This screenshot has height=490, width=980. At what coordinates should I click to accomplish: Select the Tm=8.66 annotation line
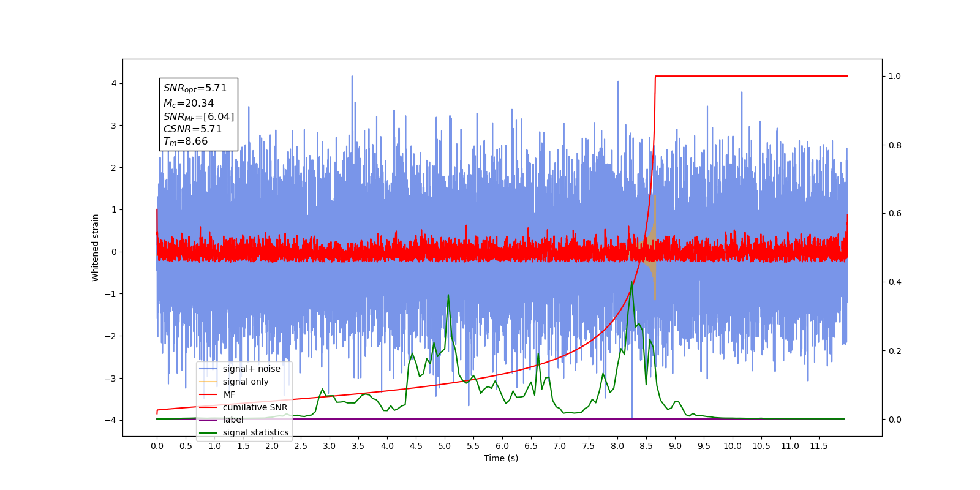pos(186,141)
